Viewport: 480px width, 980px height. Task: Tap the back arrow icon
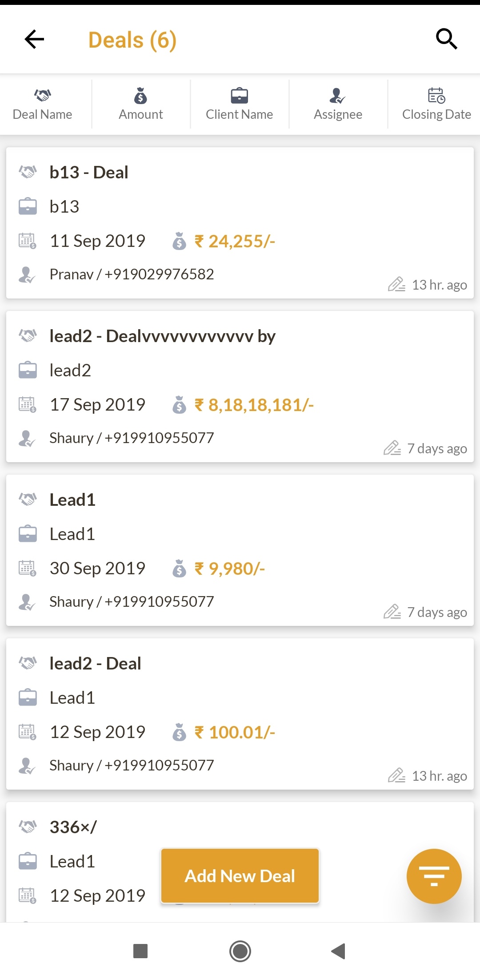34,39
